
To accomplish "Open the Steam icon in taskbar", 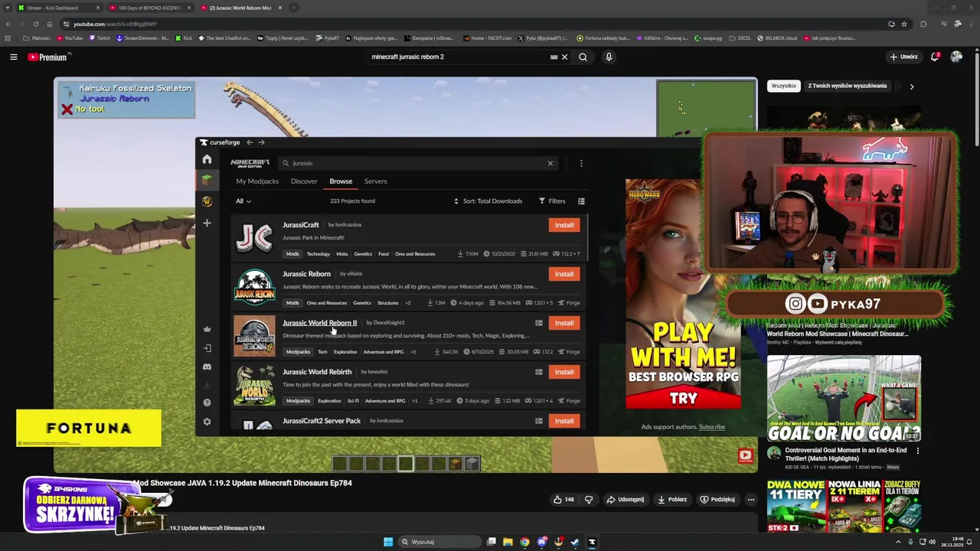I will tap(575, 542).
